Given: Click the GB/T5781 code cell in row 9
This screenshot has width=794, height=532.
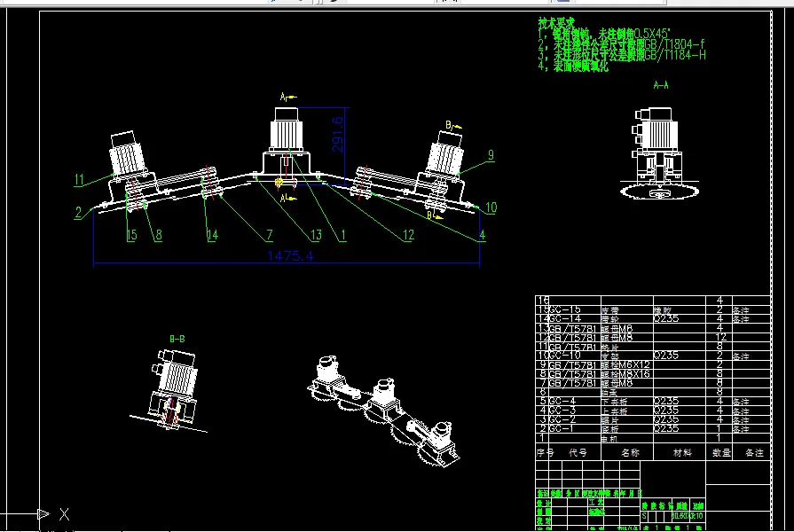Looking at the screenshot, I should pyautogui.click(x=575, y=364).
